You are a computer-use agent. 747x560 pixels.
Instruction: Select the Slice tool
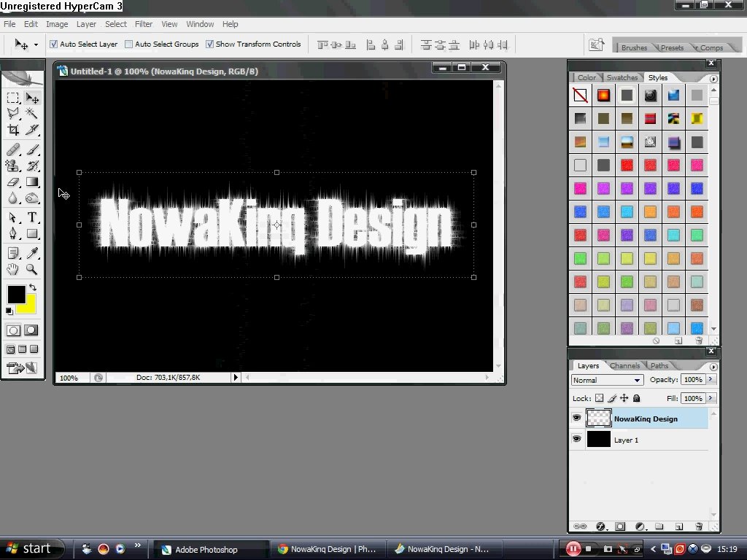(x=32, y=130)
